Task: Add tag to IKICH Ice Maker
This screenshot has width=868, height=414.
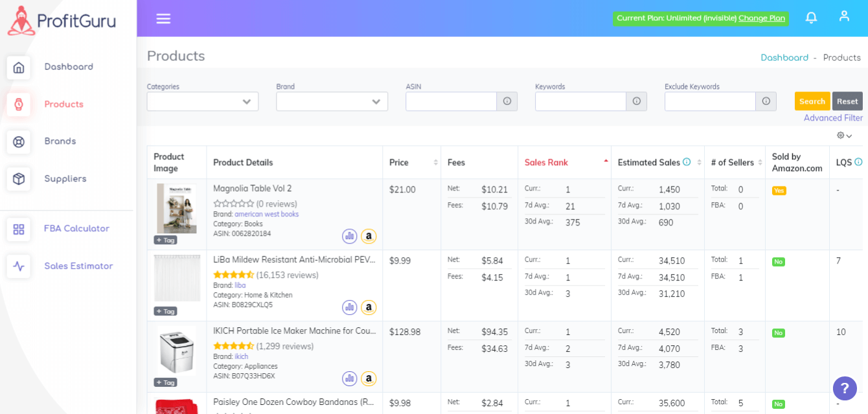Action: tap(165, 382)
